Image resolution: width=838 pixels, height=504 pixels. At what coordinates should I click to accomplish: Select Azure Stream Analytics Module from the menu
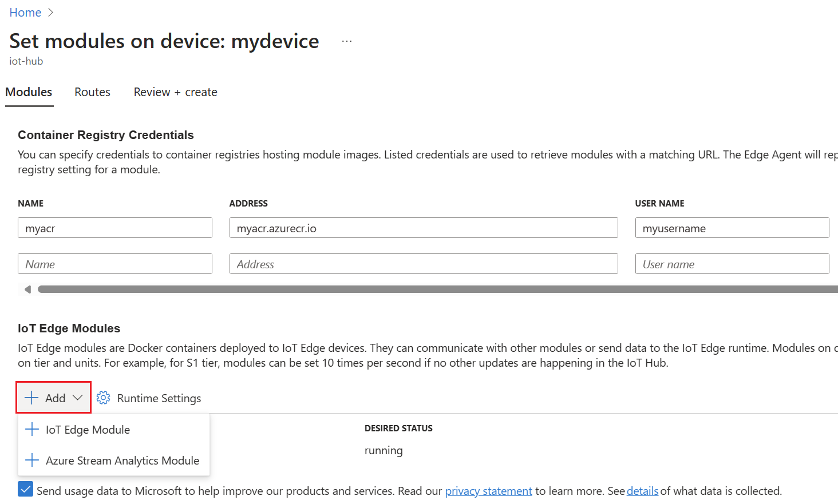(122, 460)
